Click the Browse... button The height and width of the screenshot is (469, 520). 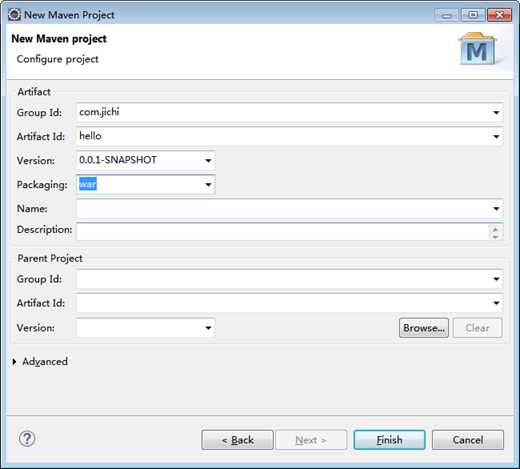(x=424, y=328)
